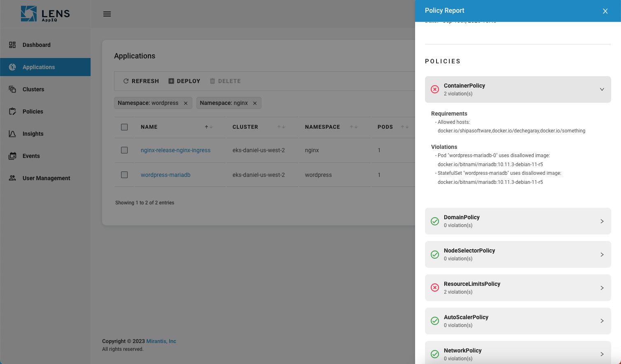Go to the Clusters menu item
Screen dimensions: 621x364
45,89
